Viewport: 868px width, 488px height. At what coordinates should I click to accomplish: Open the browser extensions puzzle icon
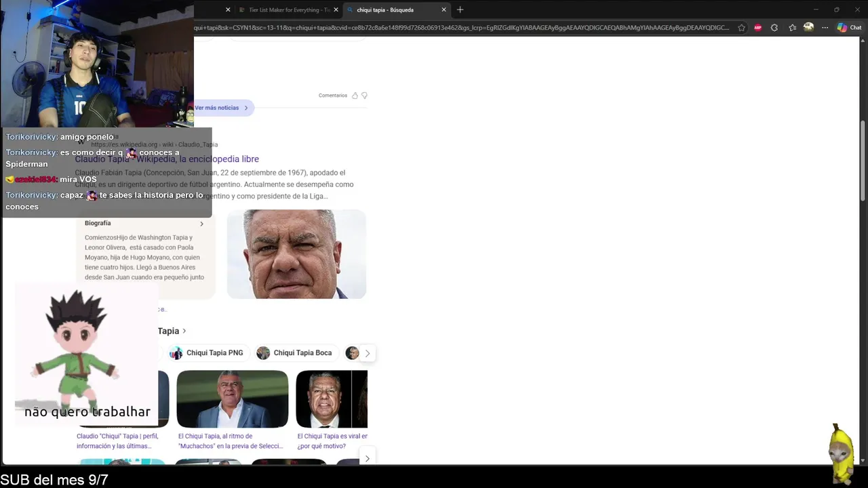[774, 28]
